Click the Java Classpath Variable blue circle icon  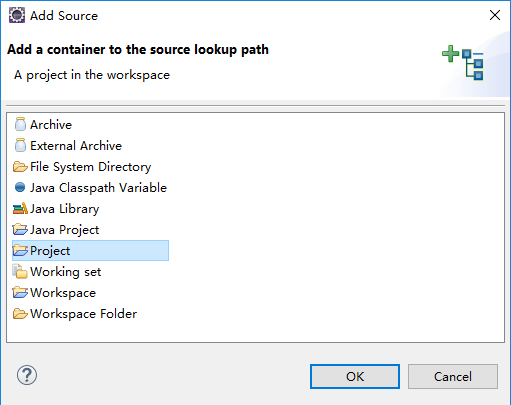point(20,187)
